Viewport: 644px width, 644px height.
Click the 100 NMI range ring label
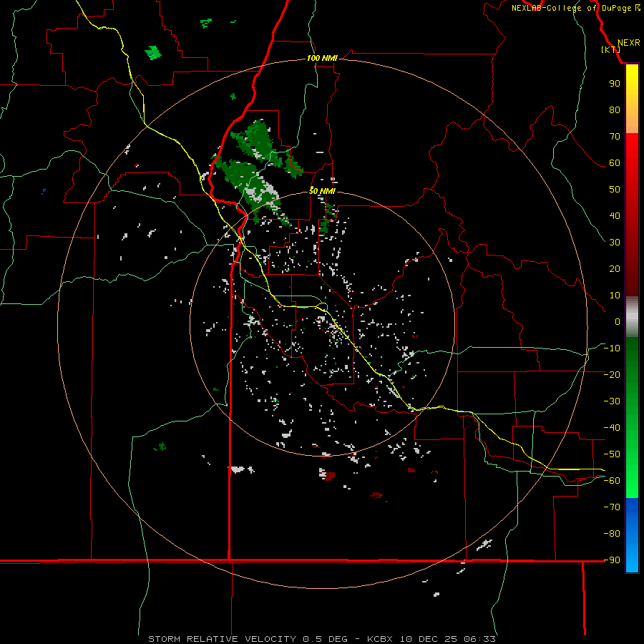(322, 59)
